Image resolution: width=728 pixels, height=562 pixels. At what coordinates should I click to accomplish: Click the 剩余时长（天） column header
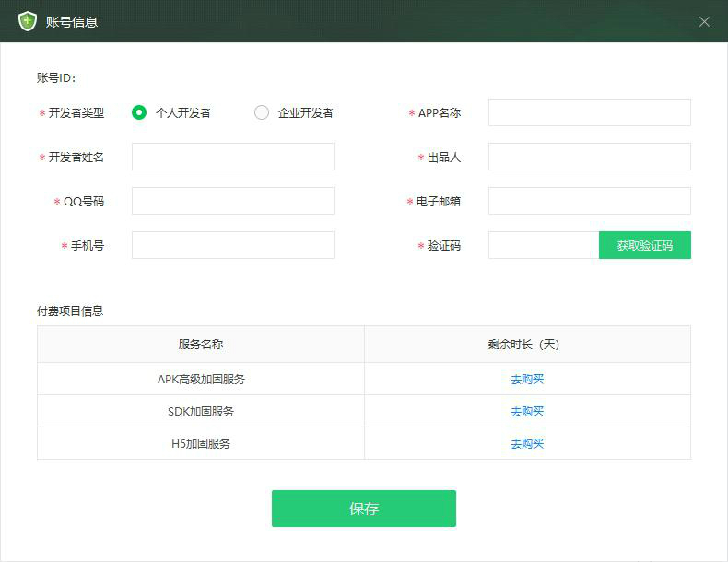[x=527, y=345]
